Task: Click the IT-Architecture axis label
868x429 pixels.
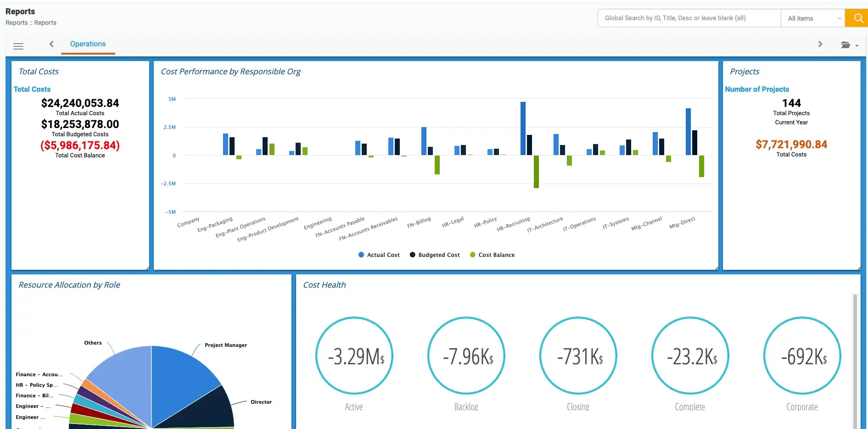Action: point(545,224)
